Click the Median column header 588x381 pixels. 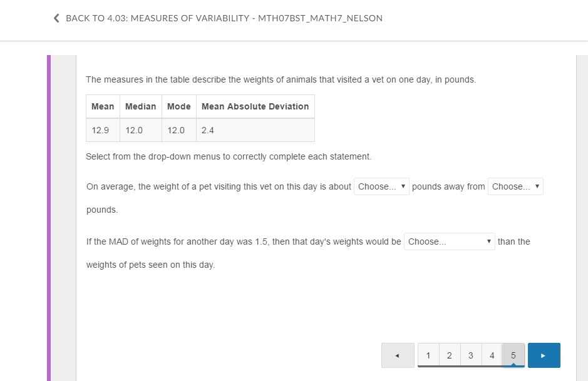141,106
